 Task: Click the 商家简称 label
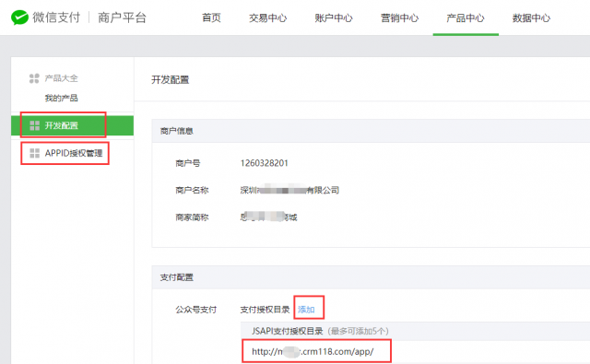(192, 217)
